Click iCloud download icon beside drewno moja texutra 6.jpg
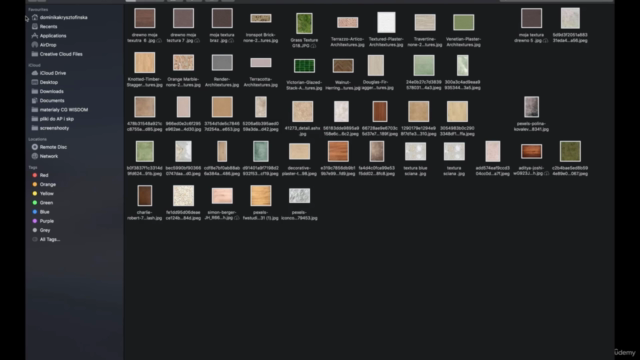Viewport: 640px width, 360px height. click(159, 41)
